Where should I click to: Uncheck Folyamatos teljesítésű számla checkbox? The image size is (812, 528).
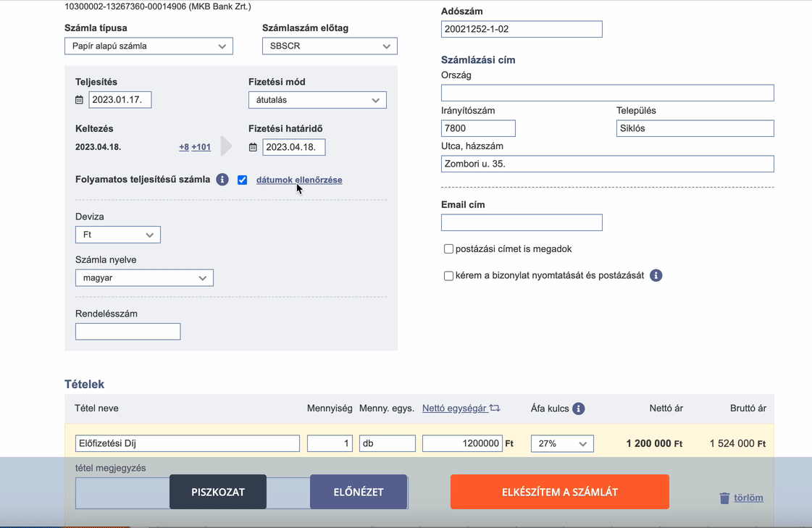243,180
